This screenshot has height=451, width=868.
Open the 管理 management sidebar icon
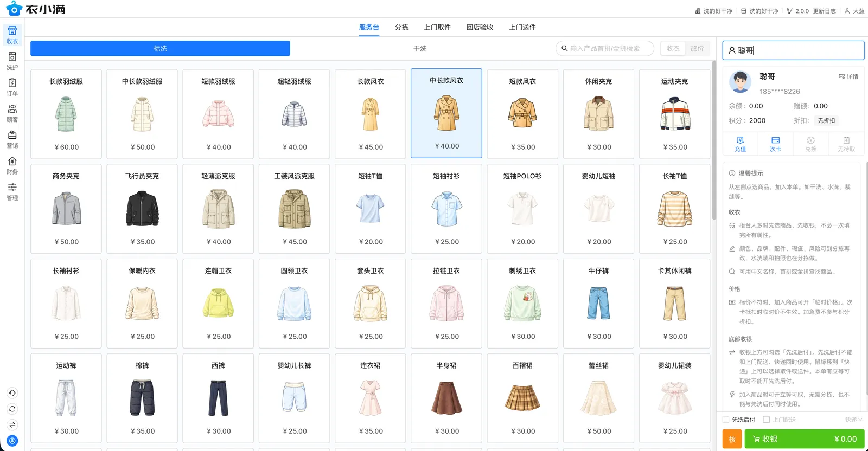point(12,191)
